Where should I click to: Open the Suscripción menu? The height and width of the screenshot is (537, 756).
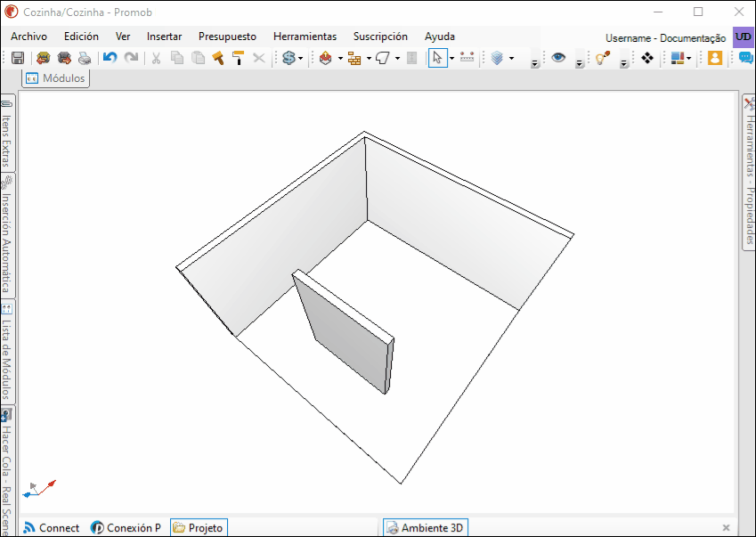tap(380, 37)
